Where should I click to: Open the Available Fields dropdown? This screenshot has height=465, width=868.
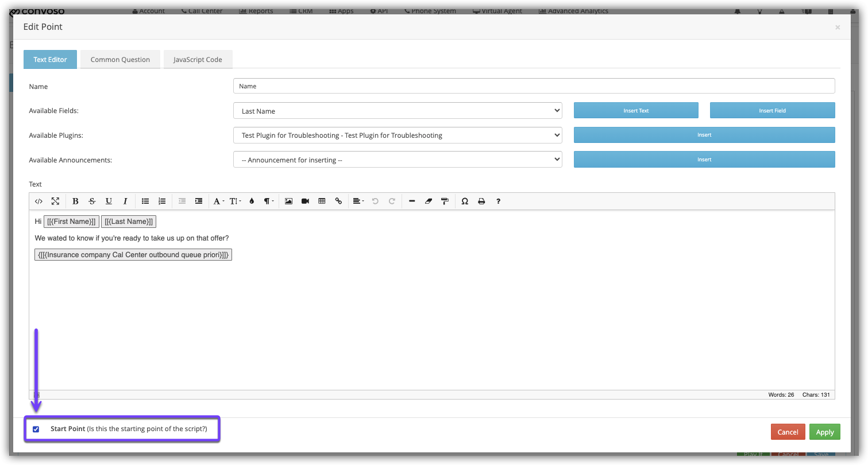[397, 111]
